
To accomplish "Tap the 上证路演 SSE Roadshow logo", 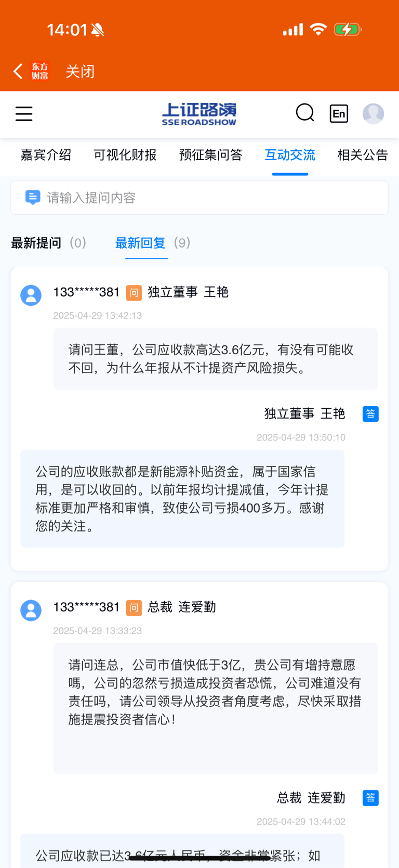I will pos(199,114).
